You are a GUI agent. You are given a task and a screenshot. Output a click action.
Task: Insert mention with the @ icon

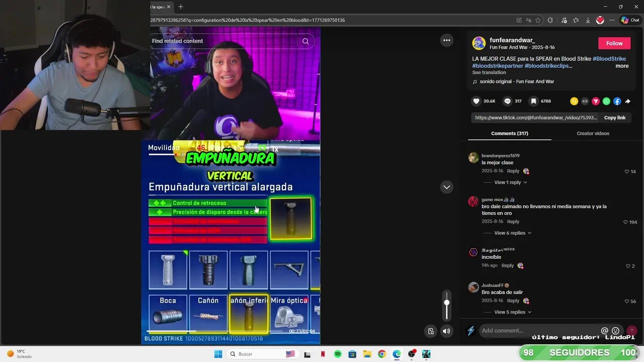pyautogui.click(x=605, y=331)
